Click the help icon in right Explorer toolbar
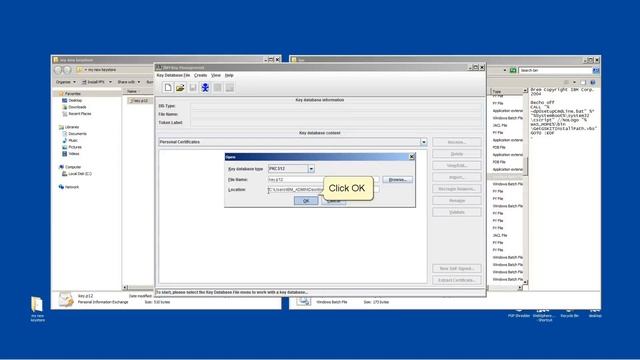Screen dimensions: 640x360 [x=593, y=82]
